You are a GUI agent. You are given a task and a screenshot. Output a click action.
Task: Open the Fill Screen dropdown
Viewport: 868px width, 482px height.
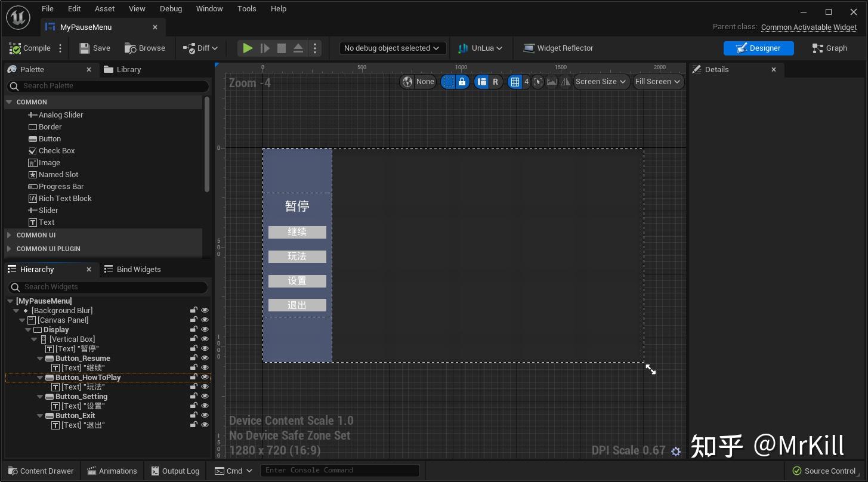[657, 82]
